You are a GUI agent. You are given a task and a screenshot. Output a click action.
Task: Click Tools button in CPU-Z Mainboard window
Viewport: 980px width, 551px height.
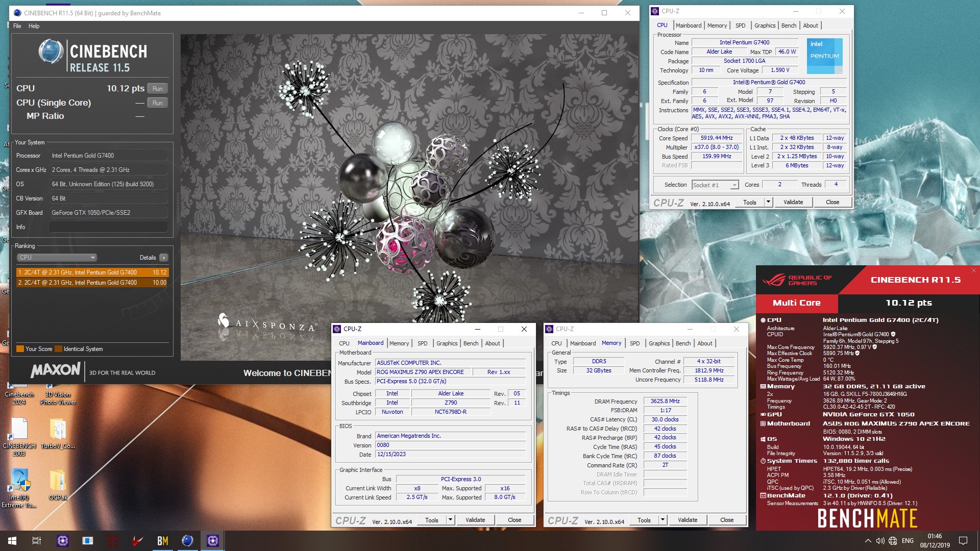click(x=432, y=520)
